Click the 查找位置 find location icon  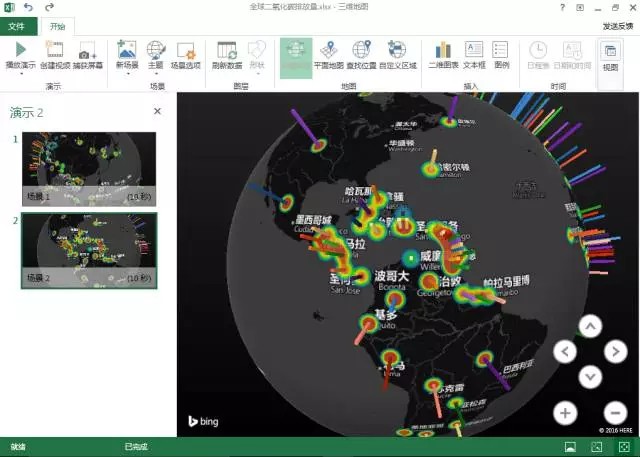361,50
